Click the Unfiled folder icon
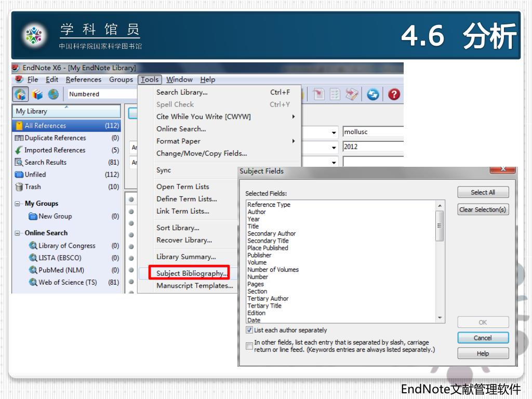The width and height of the screenshot is (532, 399). [x=19, y=175]
